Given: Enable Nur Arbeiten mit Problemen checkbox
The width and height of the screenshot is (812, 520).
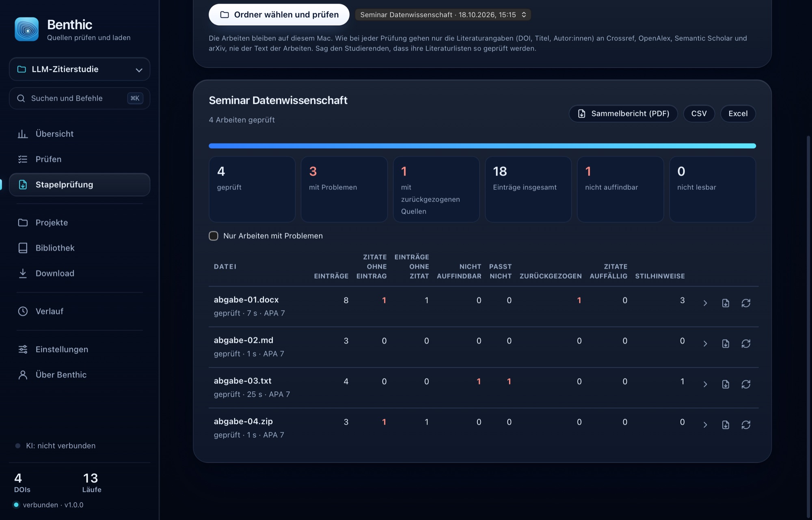Looking at the screenshot, I should (x=214, y=236).
